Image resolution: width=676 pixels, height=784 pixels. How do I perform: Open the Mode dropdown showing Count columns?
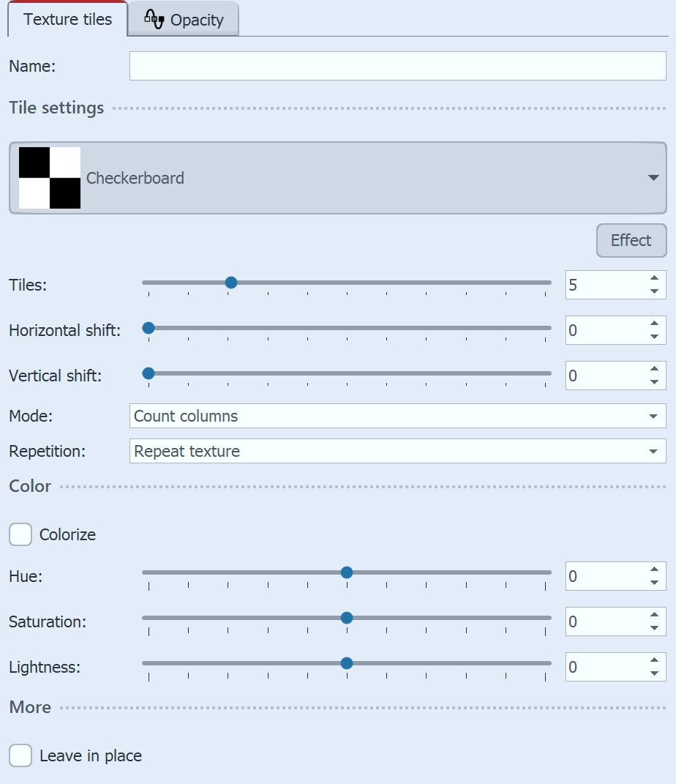[653, 416]
